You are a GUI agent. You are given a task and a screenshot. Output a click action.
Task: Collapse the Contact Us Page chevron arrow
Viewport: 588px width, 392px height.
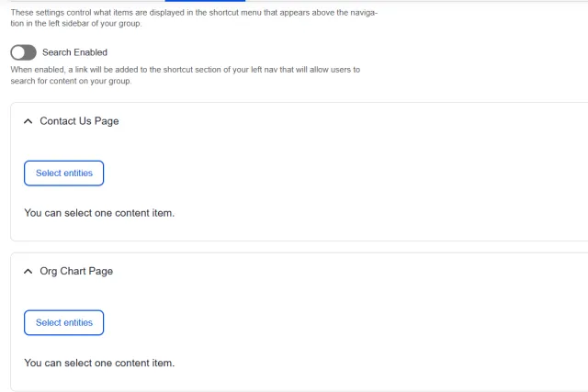click(x=28, y=121)
